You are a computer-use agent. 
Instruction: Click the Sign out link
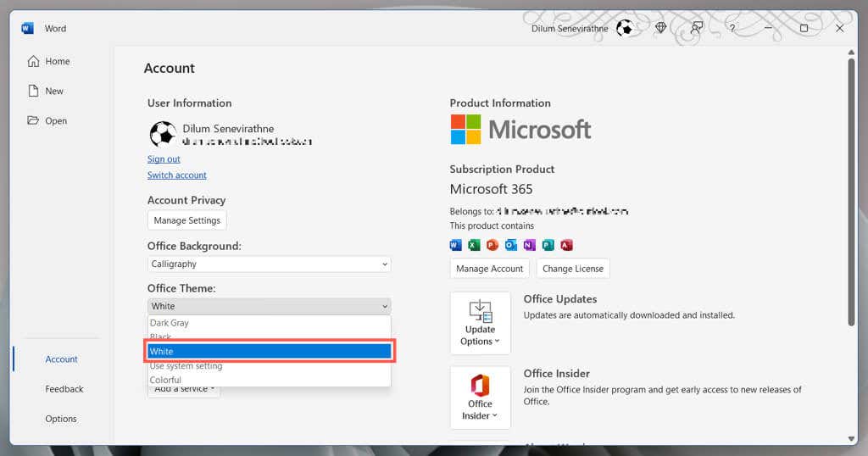(x=164, y=159)
